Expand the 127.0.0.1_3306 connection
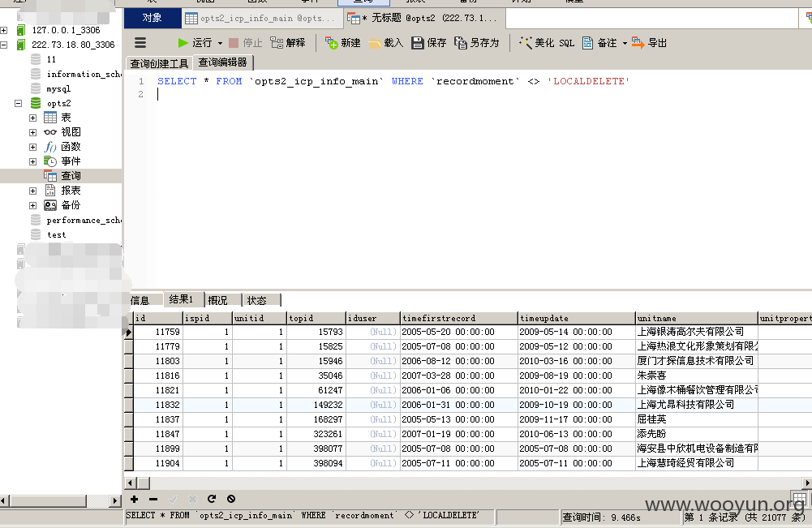 (x=3, y=31)
